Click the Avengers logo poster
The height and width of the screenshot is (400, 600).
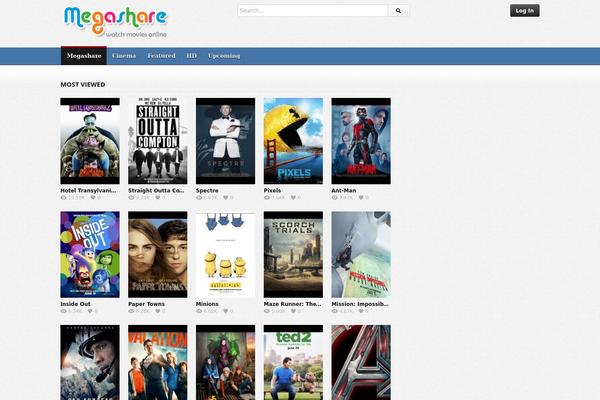click(x=361, y=362)
